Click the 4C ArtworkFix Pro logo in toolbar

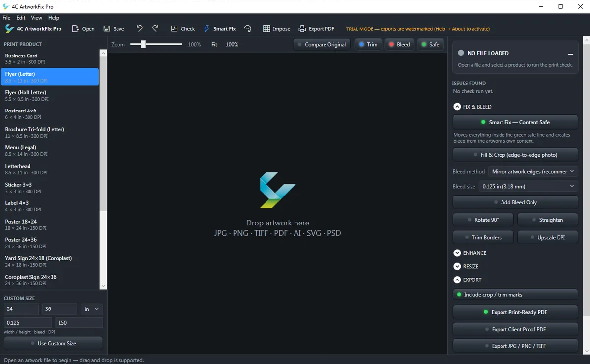coord(10,29)
